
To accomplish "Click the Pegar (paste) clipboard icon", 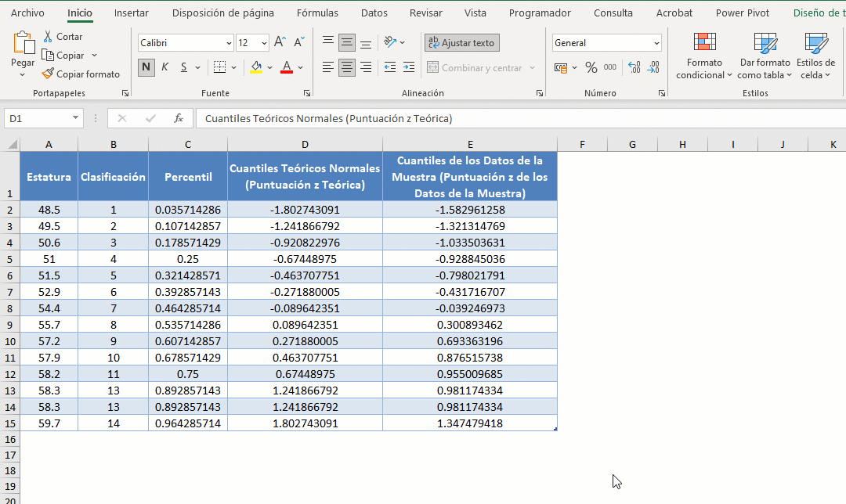I will 23,42.
